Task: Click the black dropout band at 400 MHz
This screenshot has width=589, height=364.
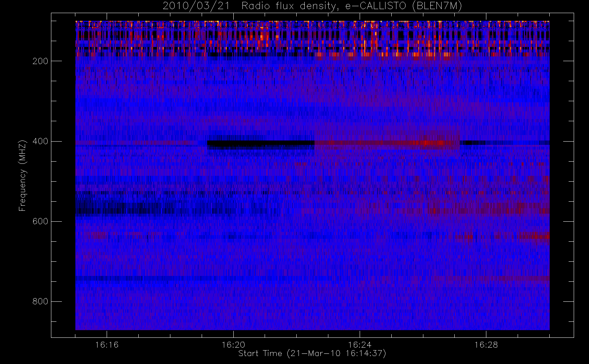Action: 261,144
